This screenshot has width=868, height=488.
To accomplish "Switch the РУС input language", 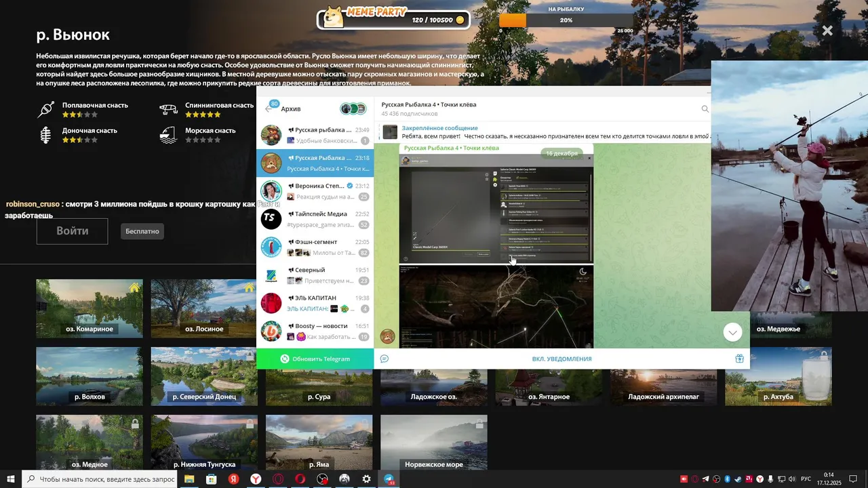I will (x=806, y=479).
